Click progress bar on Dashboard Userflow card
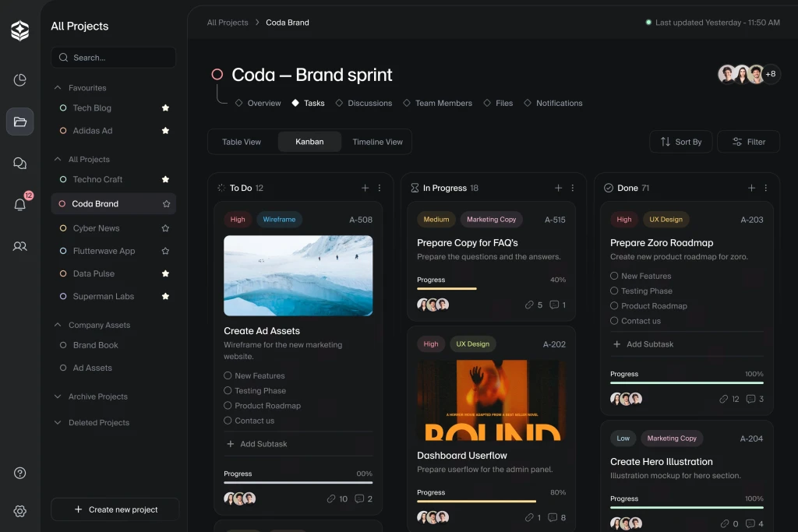Viewport: 798px width, 532px height. [x=491, y=501]
